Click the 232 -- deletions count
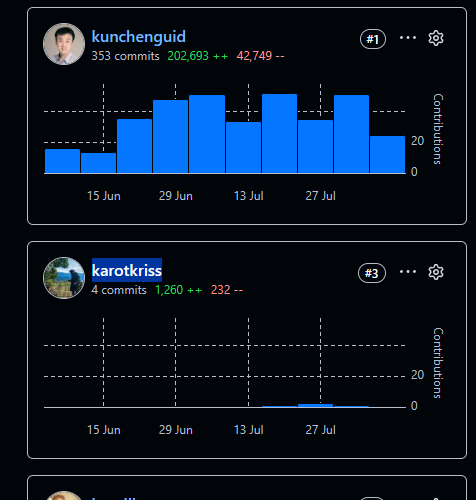 point(227,290)
